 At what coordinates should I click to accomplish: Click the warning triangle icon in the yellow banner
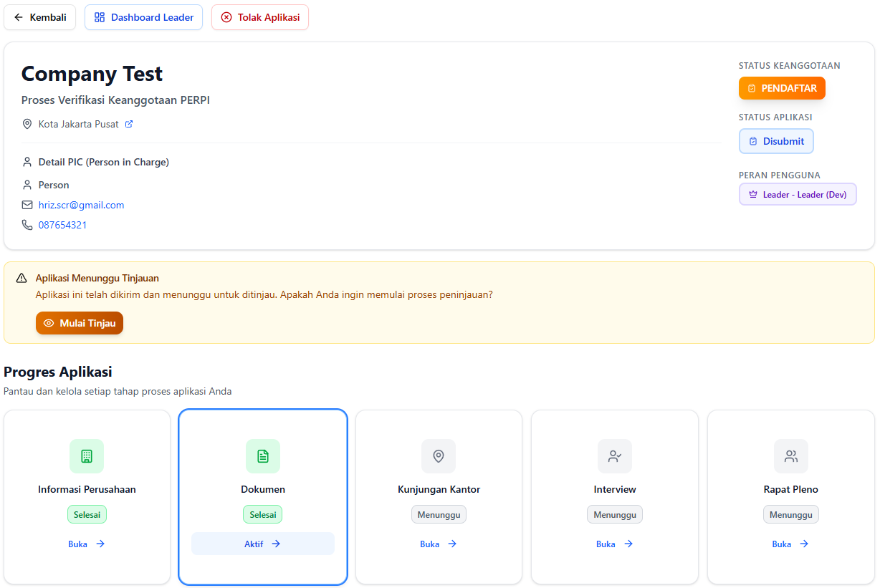22,278
